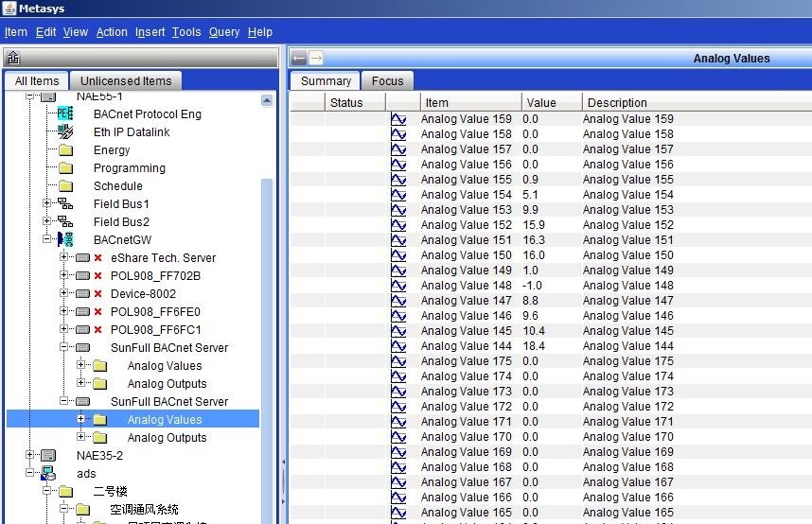
Task: Open the View menu
Action: tap(76, 32)
